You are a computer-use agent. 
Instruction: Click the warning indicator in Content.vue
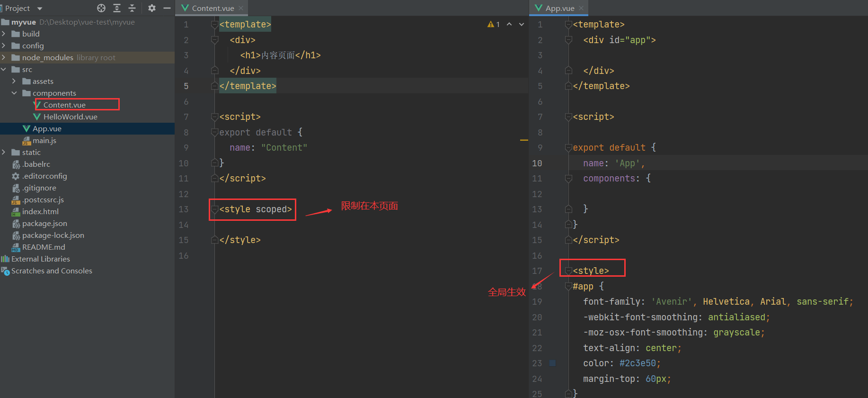tap(494, 24)
